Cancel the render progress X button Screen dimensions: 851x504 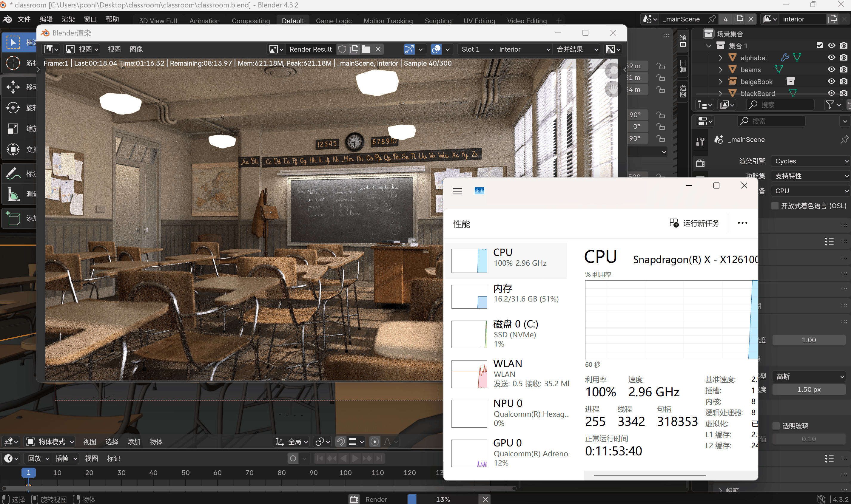(x=485, y=499)
